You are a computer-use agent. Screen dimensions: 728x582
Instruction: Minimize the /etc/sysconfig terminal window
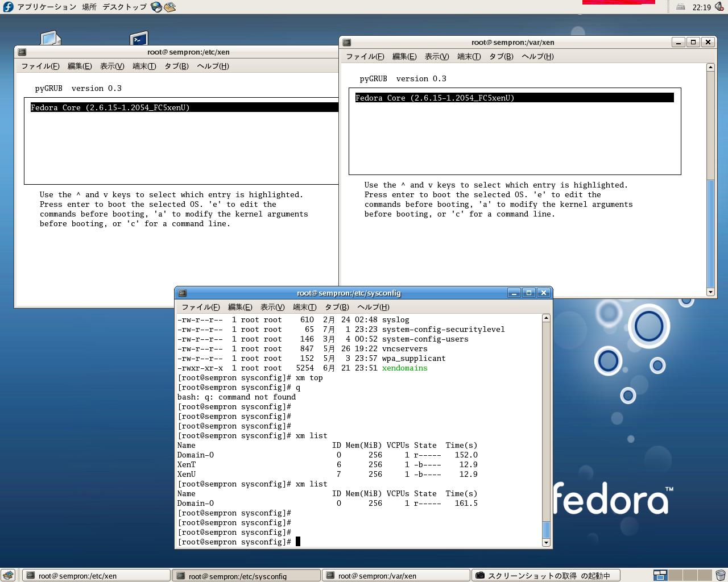(x=514, y=293)
